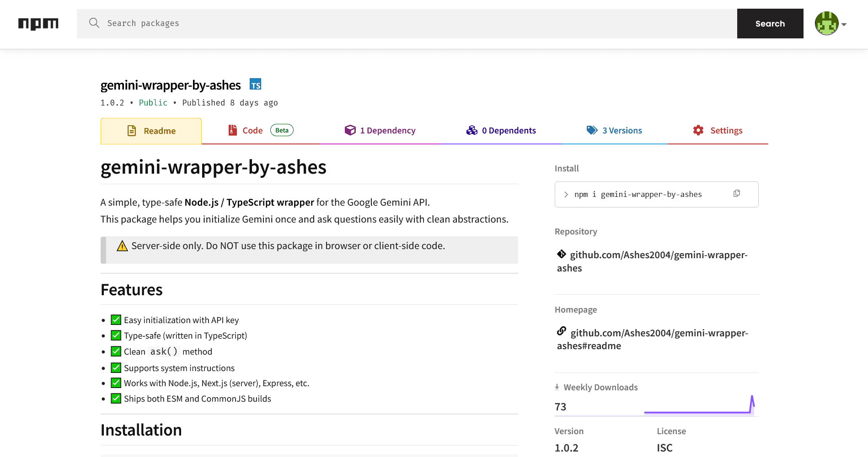Click the Readme document icon
This screenshot has width=868, height=457.
tap(132, 131)
